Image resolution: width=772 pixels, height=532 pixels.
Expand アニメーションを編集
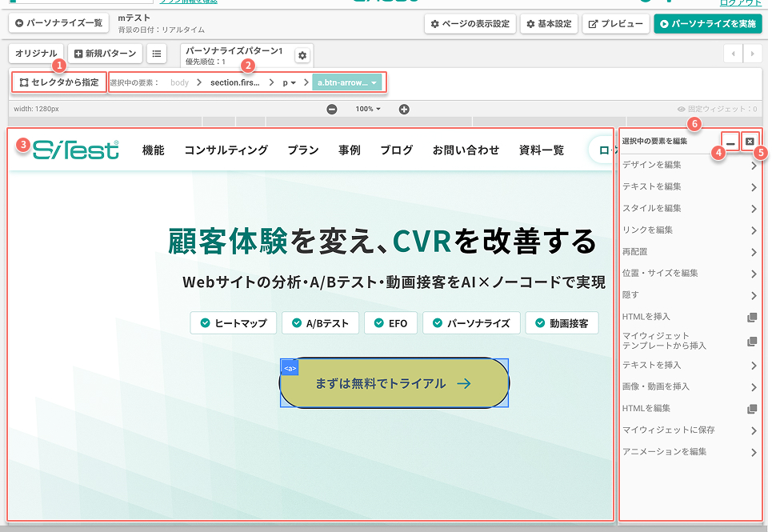(x=690, y=452)
